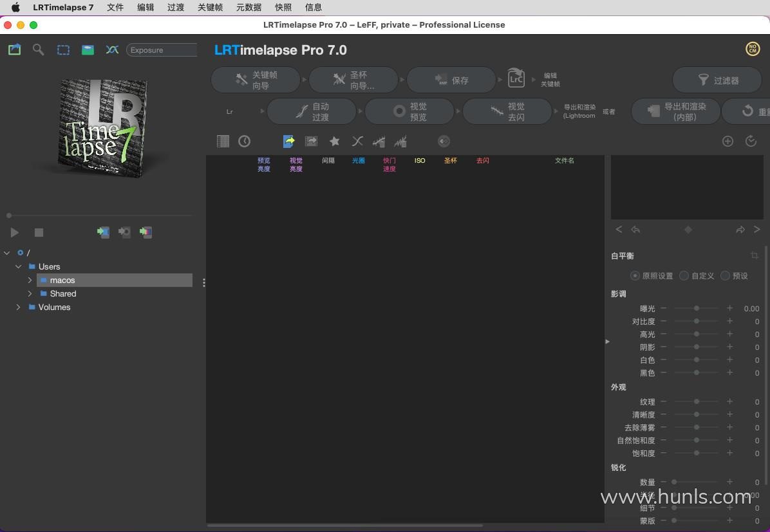Viewport: 770px width, 532px height.
Task: Click the clock with checkmark icon
Action: (751, 142)
